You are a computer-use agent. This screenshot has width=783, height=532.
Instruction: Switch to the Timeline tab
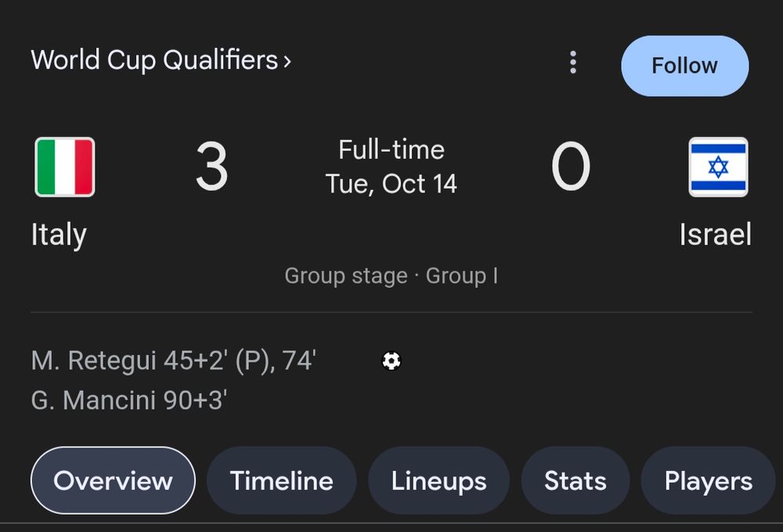(x=281, y=480)
